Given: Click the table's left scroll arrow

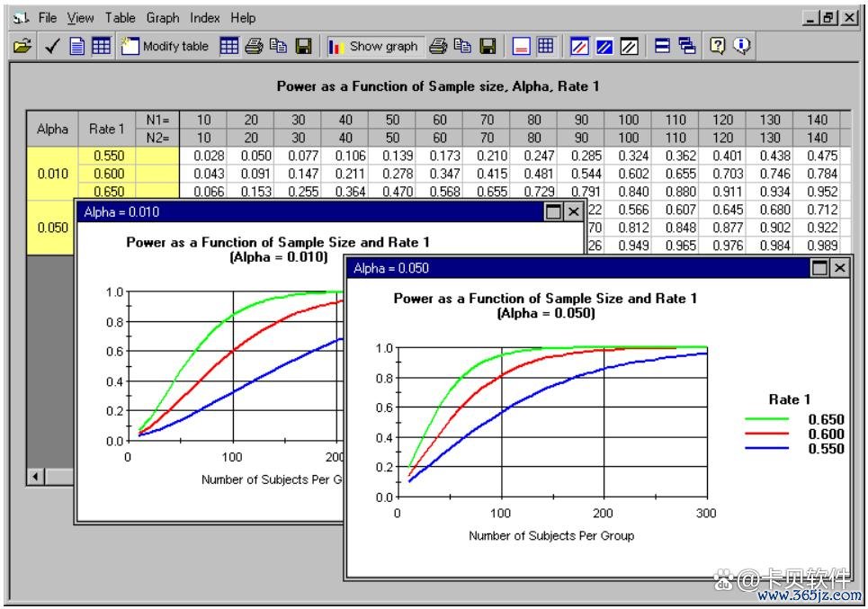Looking at the screenshot, I should point(37,476).
